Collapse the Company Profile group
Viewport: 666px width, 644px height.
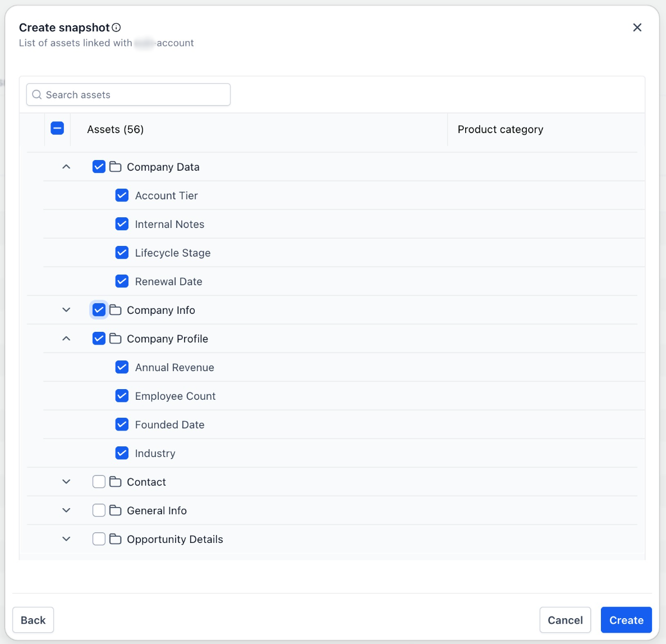(66, 339)
